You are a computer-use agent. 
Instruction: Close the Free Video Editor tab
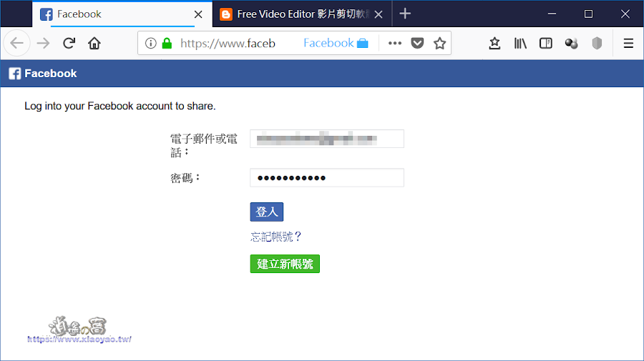point(379,14)
